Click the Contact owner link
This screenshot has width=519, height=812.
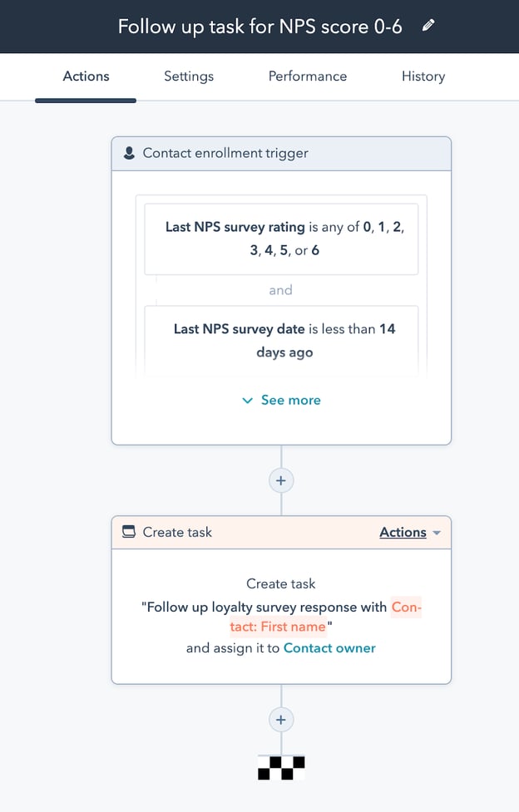[x=329, y=647]
